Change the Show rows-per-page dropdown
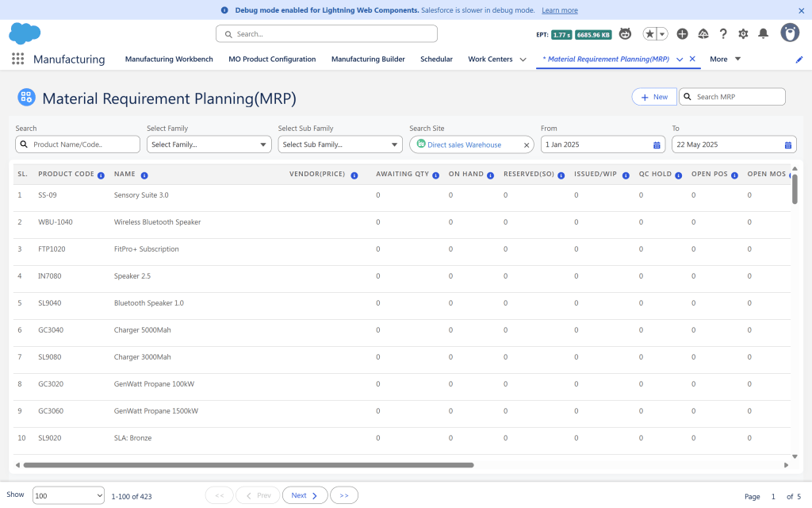 click(68, 495)
